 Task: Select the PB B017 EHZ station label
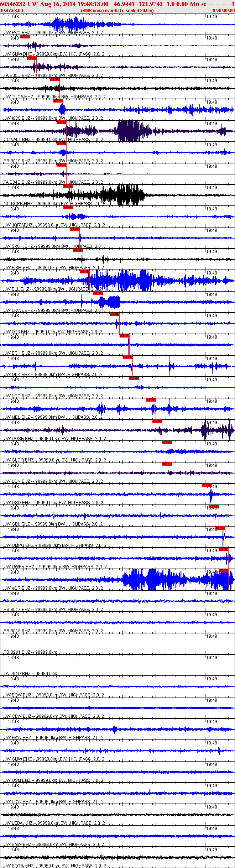coord(17,610)
